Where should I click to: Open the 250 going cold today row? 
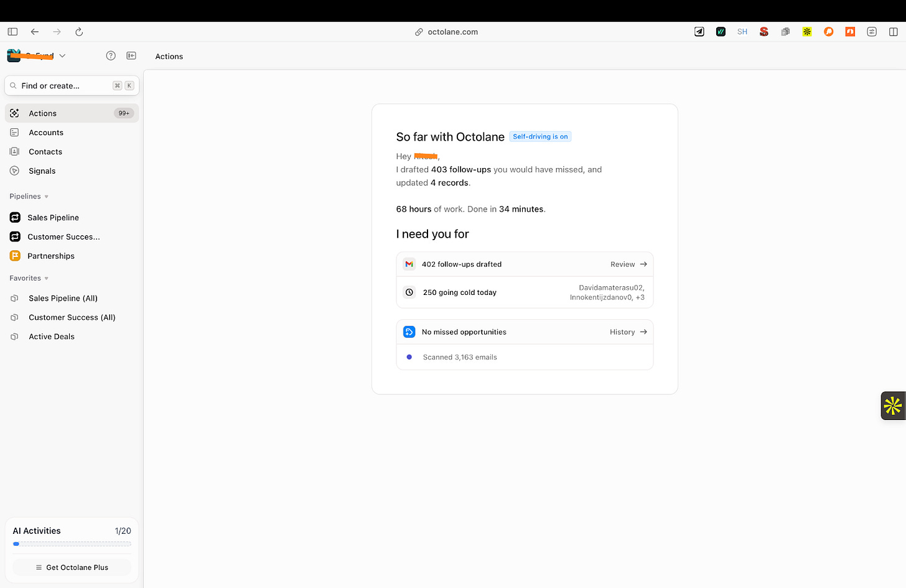(525, 292)
